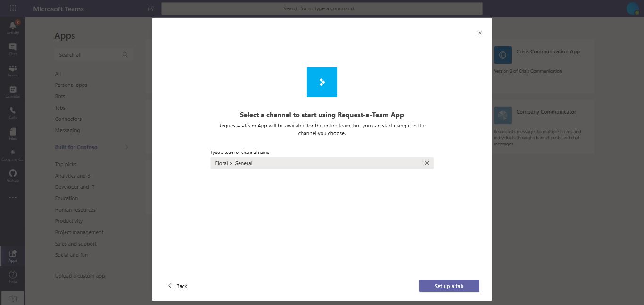Viewport: 644px width, 305px height.
Task: Start a new chat with compose icon
Action: pos(151,8)
